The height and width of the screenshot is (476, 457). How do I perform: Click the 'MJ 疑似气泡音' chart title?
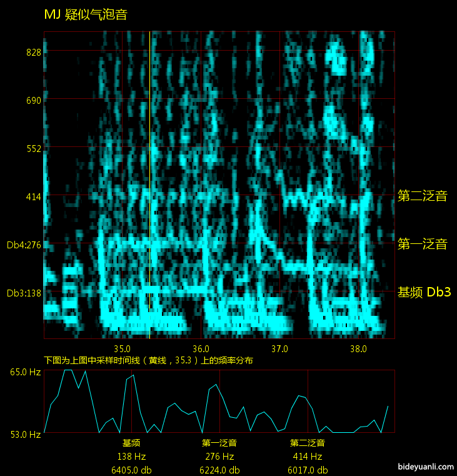click(86, 15)
